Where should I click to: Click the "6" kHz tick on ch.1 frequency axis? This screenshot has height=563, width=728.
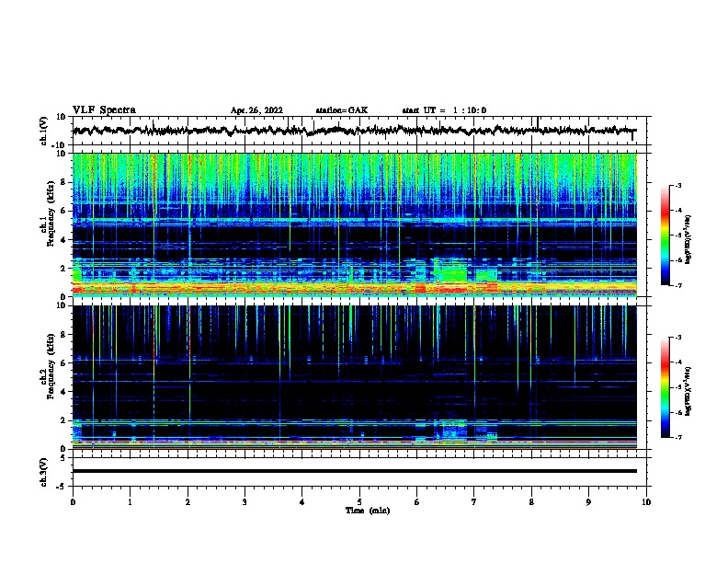[x=63, y=211]
